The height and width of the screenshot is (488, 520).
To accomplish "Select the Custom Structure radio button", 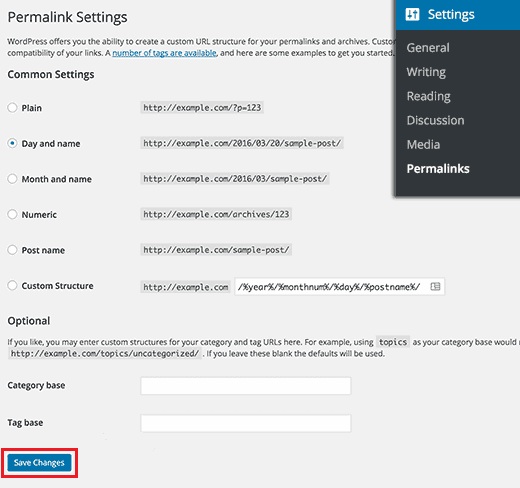I will coord(12,285).
